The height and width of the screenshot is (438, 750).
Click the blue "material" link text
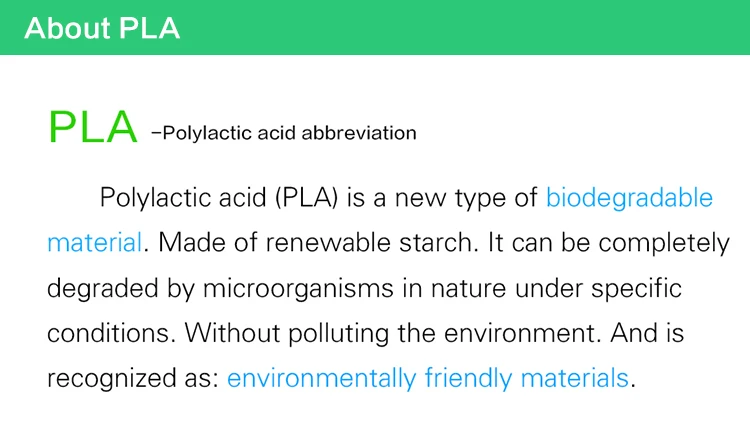click(94, 243)
